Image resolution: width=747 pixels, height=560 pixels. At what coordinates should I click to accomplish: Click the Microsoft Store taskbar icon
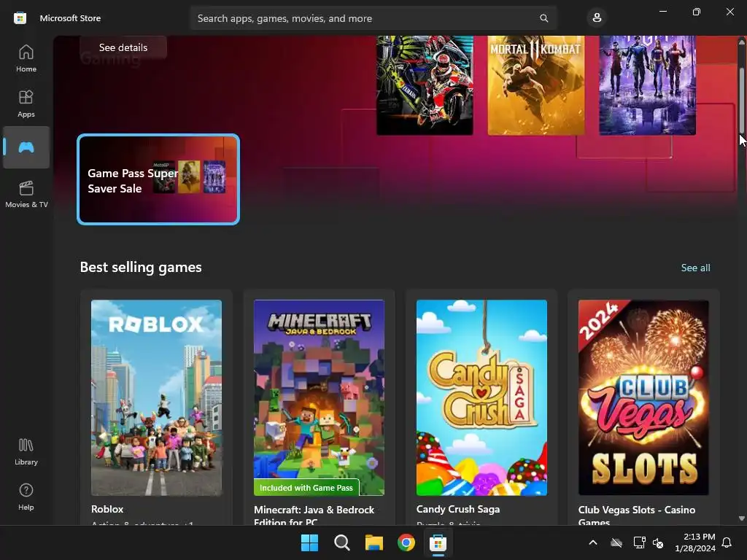(x=438, y=542)
